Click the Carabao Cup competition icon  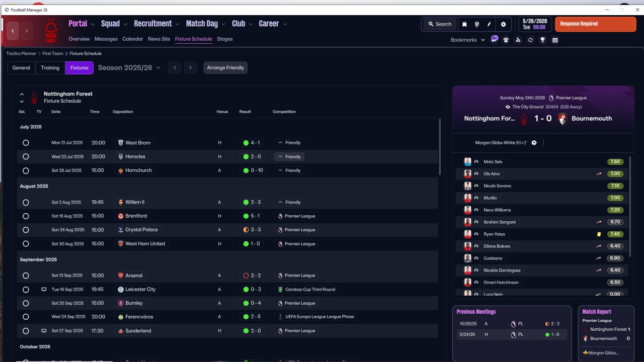pos(280,290)
